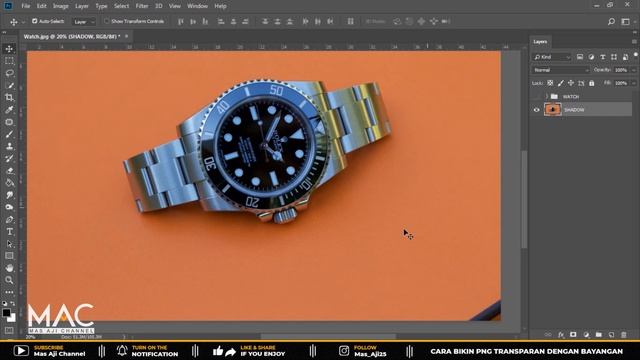This screenshot has width=640, height=360.
Task: Filter layers by type layers icon
Action: [602, 57]
